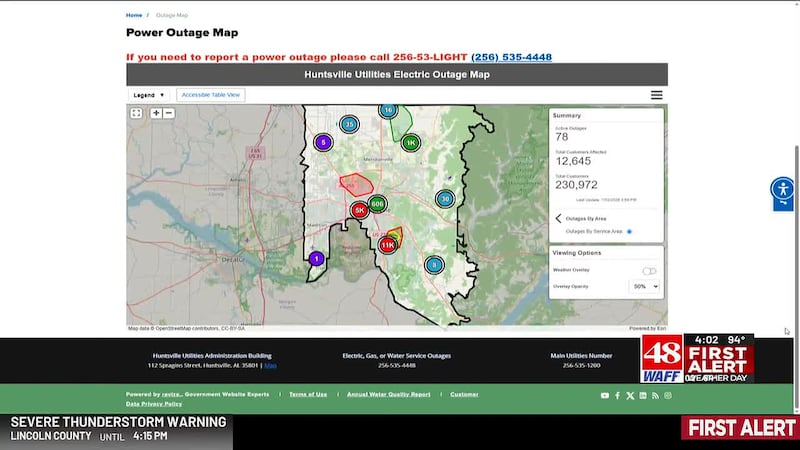800x450 pixels.
Task: Open the Overlay Opacity 50% dropdown
Action: tap(645, 287)
